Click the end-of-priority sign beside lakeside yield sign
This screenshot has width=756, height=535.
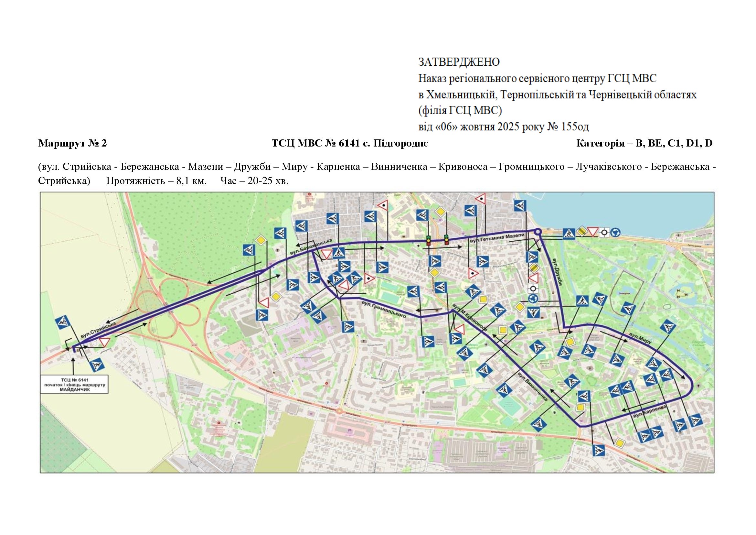click(x=582, y=232)
